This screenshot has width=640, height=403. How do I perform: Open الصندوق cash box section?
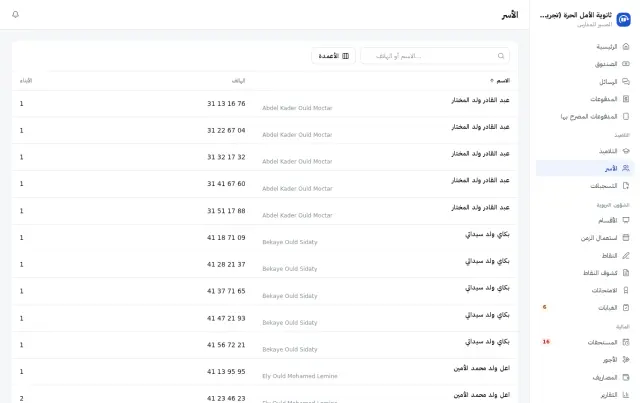tap(585, 64)
